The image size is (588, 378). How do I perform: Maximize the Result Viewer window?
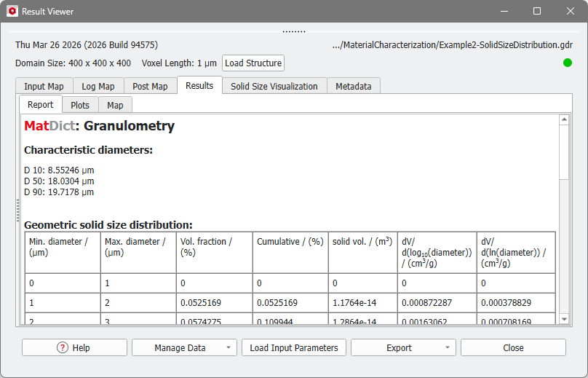tap(537, 11)
